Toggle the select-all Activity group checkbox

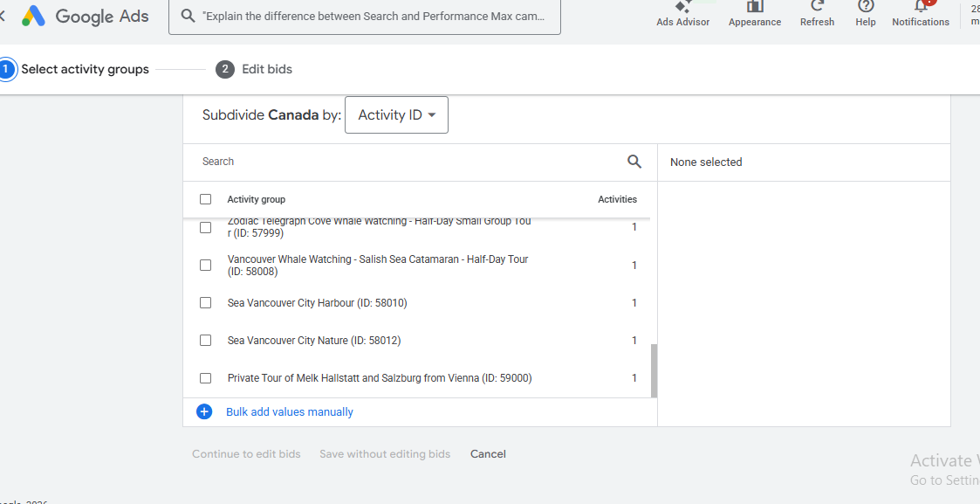tap(206, 199)
